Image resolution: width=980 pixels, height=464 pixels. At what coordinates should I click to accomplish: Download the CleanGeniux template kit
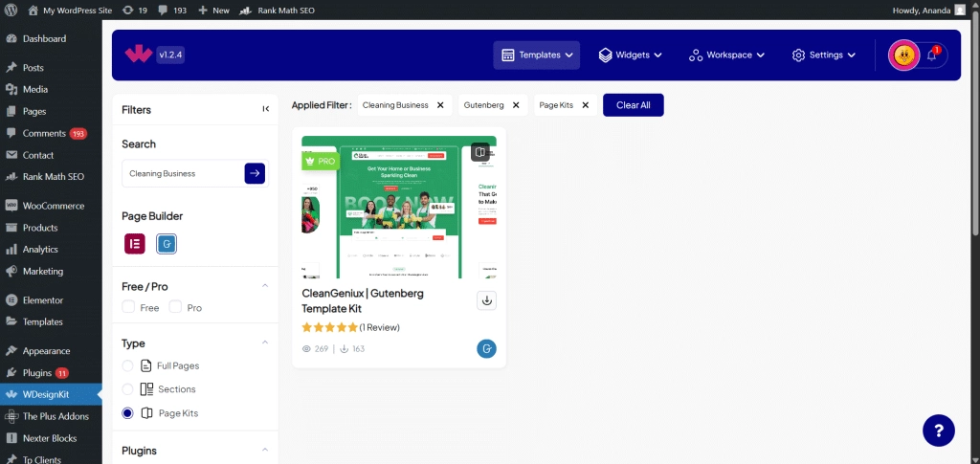click(487, 300)
